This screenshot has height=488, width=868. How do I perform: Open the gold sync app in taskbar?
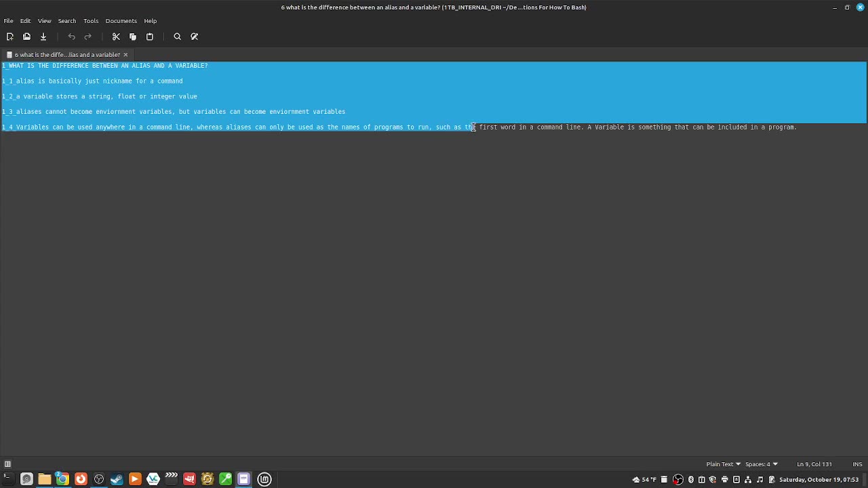[x=208, y=479]
